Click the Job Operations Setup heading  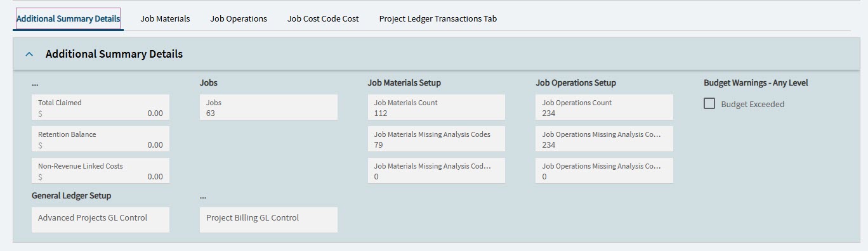[575, 83]
